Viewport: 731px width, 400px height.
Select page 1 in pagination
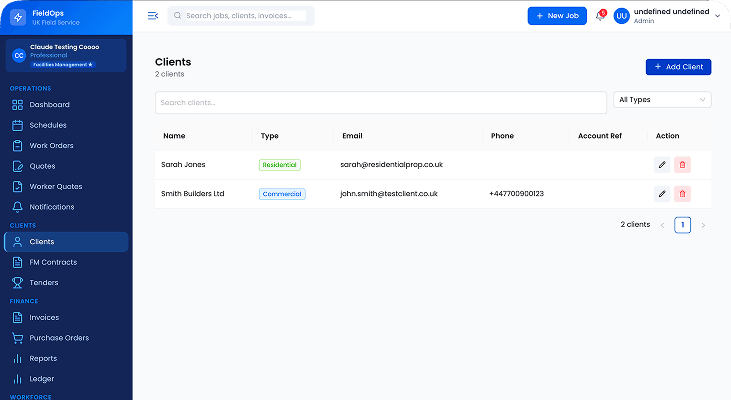(x=683, y=225)
